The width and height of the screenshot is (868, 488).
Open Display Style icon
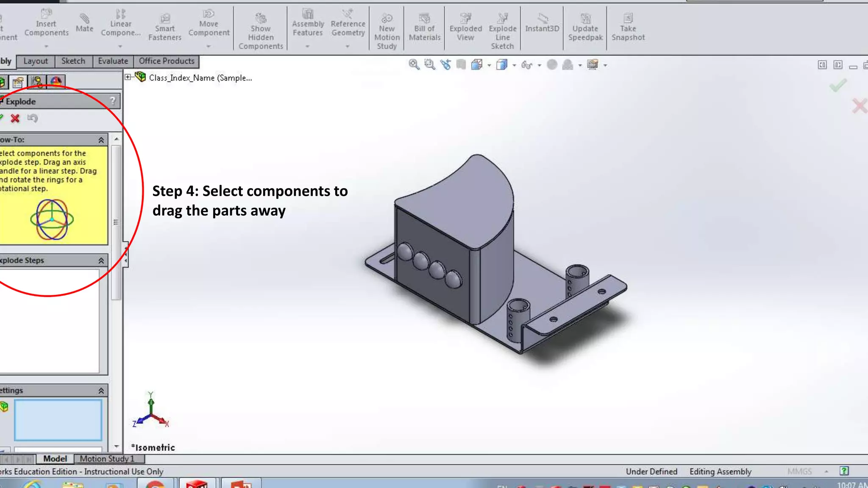[x=502, y=65]
